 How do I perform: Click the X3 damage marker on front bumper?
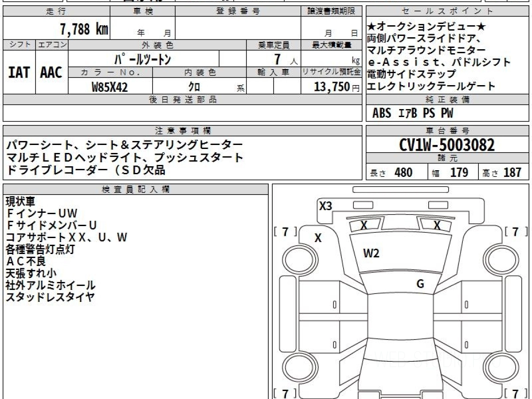[x=326, y=206]
